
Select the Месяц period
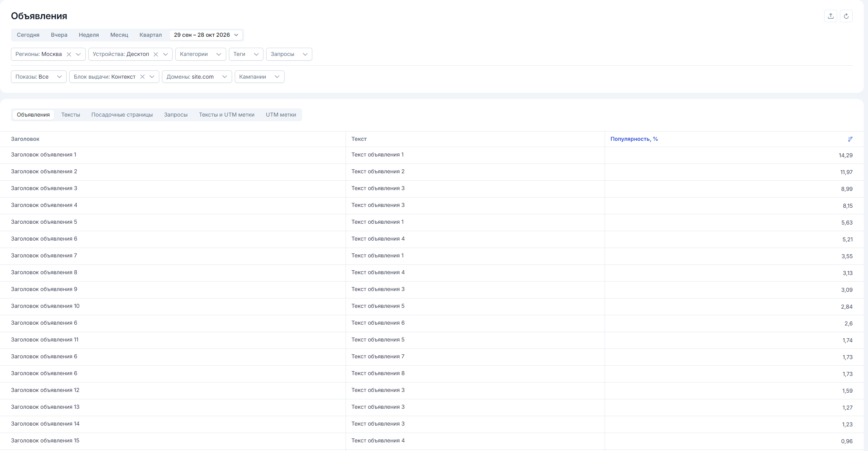(119, 35)
